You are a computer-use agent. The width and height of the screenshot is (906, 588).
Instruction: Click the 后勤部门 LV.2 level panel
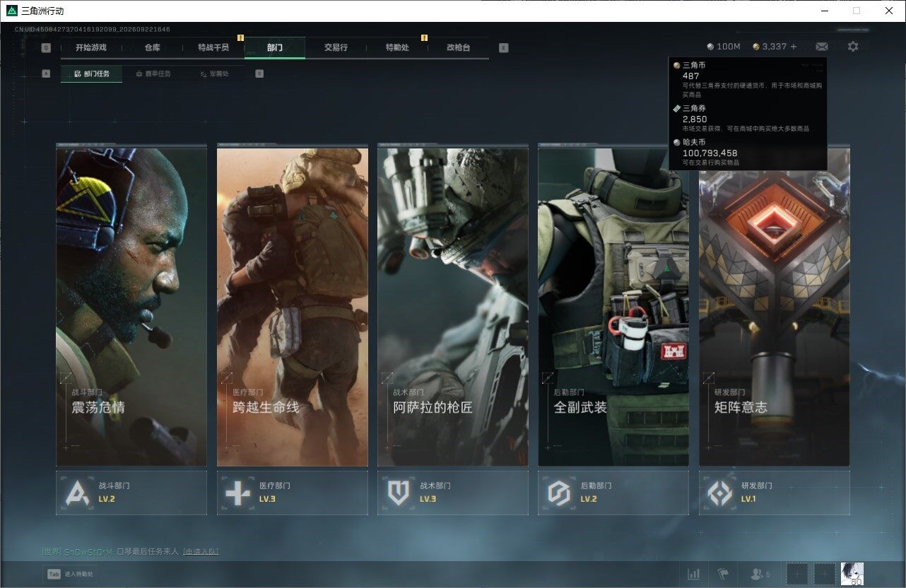coord(613,493)
